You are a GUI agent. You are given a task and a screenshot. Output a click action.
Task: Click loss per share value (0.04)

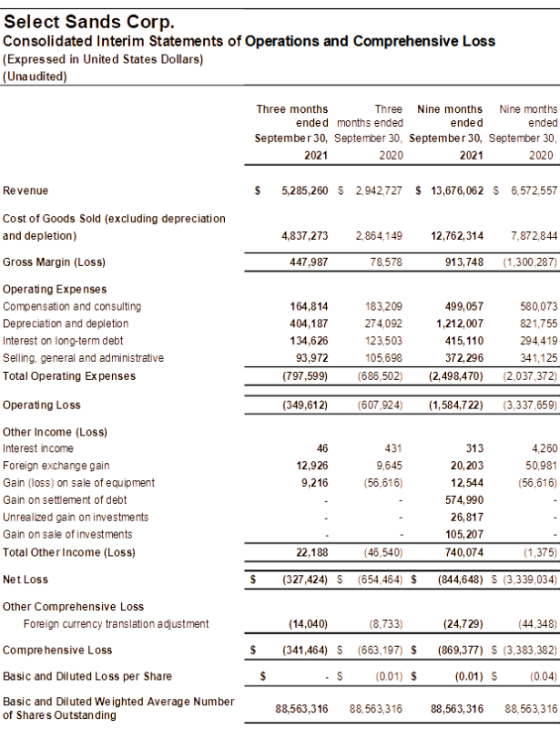point(544,676)
